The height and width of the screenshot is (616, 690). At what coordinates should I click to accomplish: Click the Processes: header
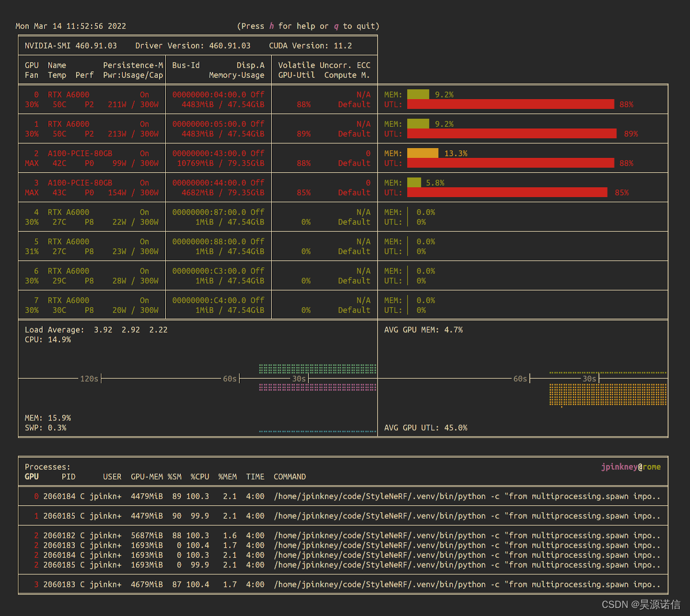click(x=48, y=467)
